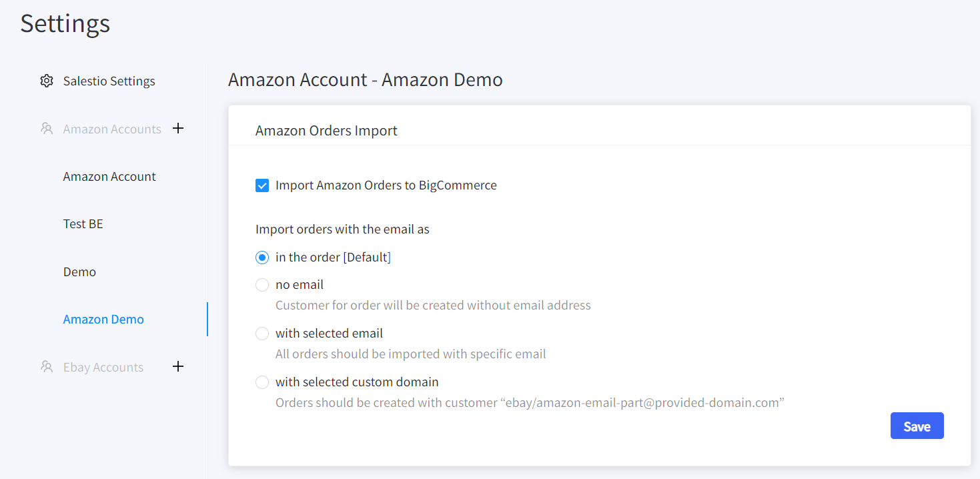The width and height of the screenshot is (980, 479).
Task: Add a new Amazon account with plus icon
Action: pos(178,128)
